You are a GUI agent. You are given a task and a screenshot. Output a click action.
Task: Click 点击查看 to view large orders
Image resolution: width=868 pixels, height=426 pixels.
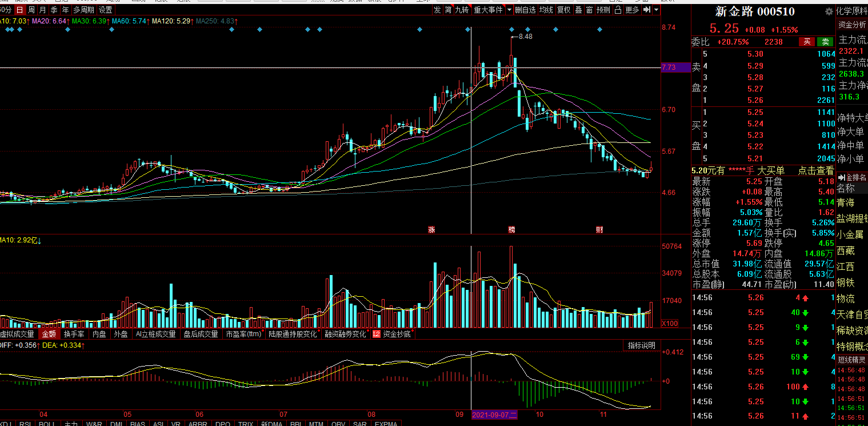point(816,170)
